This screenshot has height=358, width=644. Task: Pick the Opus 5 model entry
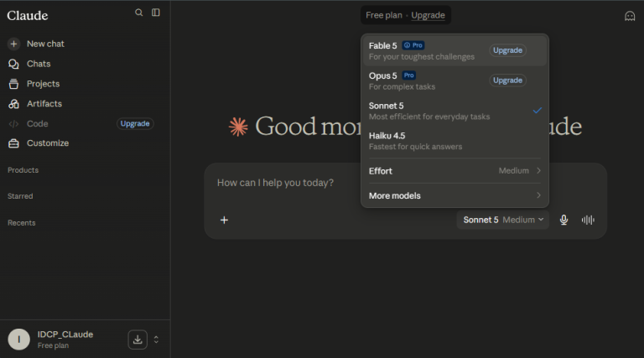point(454,80)
